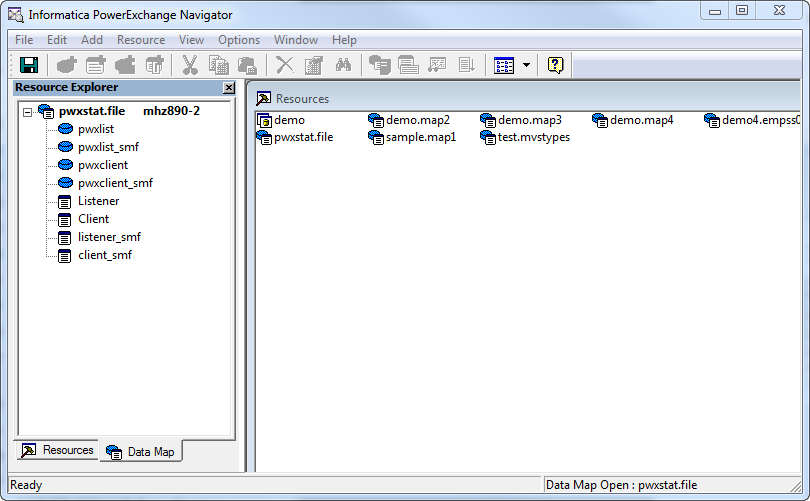Click the add record toolbar icon
This screenshot has height=501, width=810.
[96, 65]
